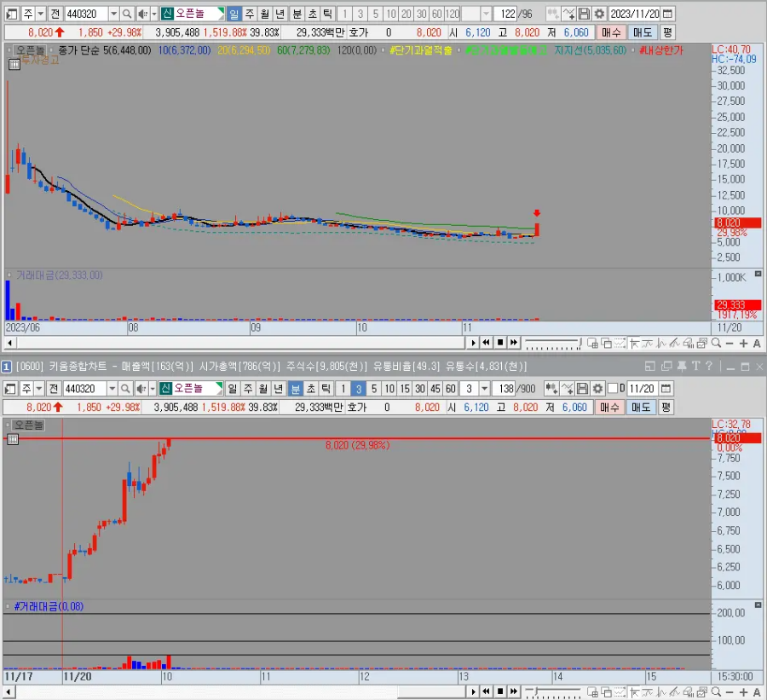The image size is (767, 700).
Task: Click help question mark in 키움종합차트 title bar
Action: pyautogui.click(x=709, y=366)
